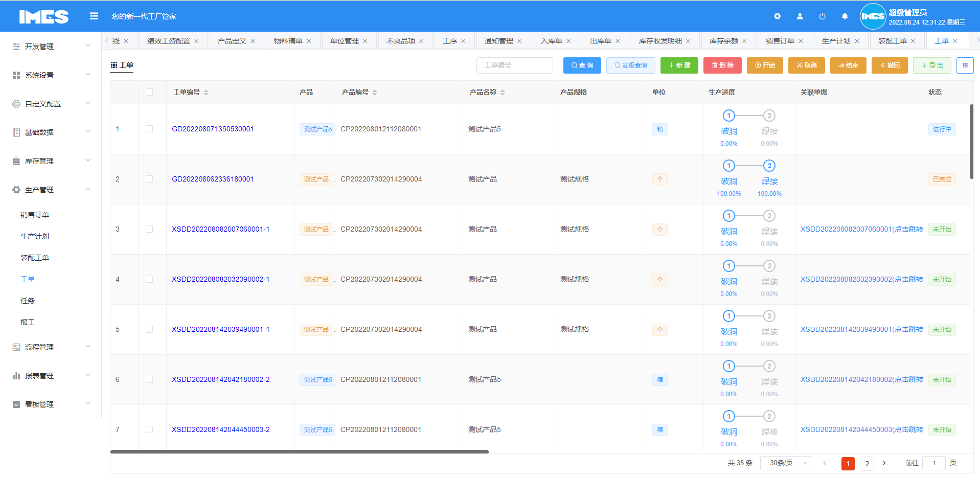Expand 自定义配置 menu
Viewport: 980px width, 477px height.
click(88, 103)
